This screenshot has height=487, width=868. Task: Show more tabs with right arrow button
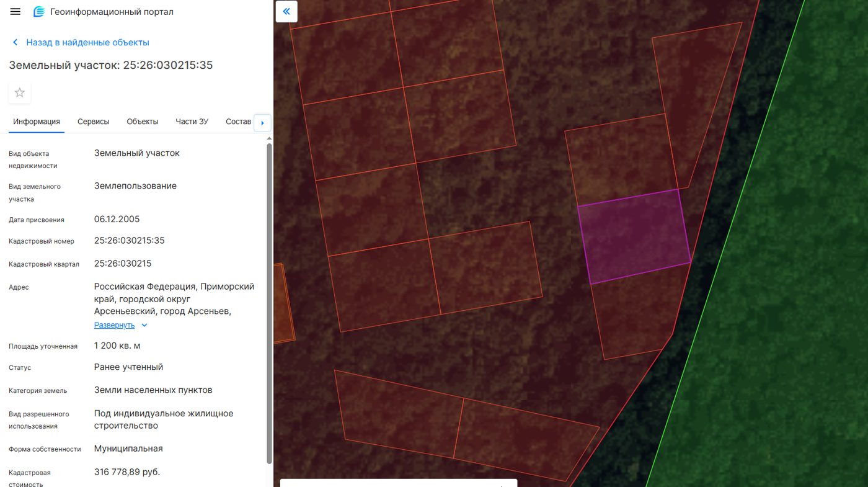coord(262,123)
